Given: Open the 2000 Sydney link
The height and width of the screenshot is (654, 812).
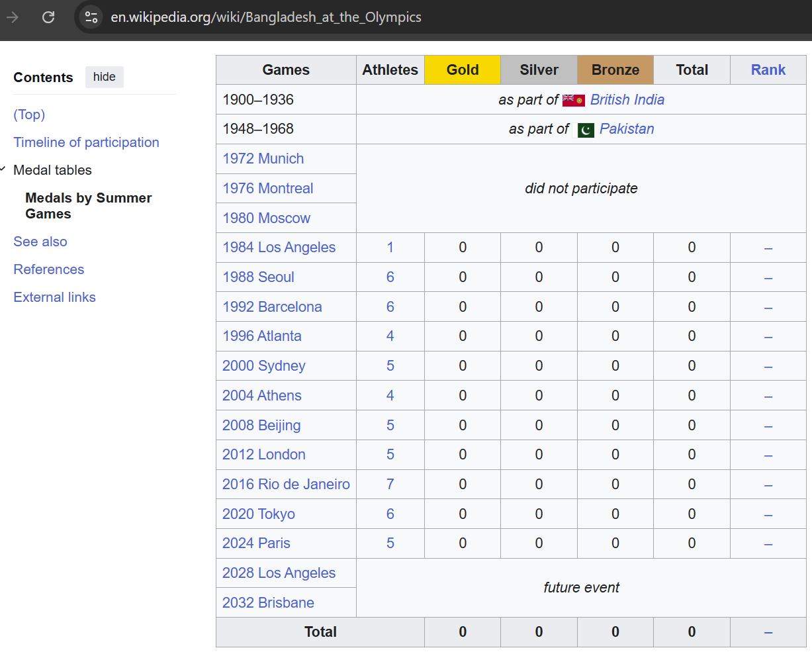Looking at the screenshot, I should click(263, 365).
